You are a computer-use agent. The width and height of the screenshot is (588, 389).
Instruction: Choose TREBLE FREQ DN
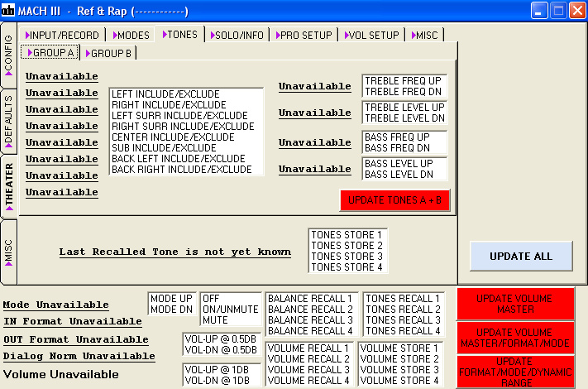403,92
